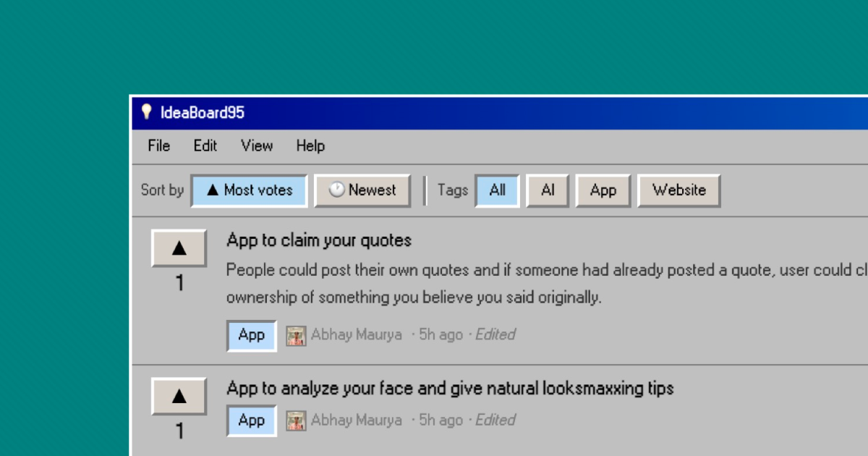
Task: Select the All tag filter
Action: (497, 190)
